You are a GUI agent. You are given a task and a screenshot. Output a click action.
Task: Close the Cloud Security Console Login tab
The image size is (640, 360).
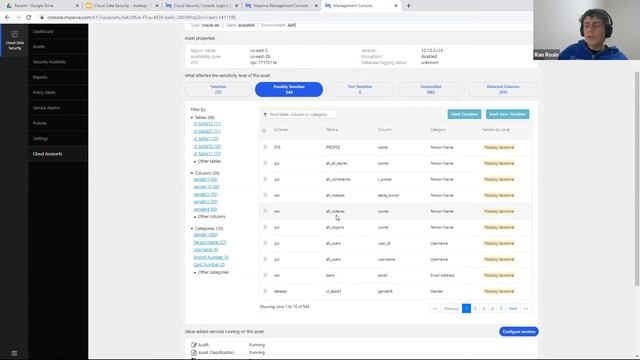click(237, 6)
